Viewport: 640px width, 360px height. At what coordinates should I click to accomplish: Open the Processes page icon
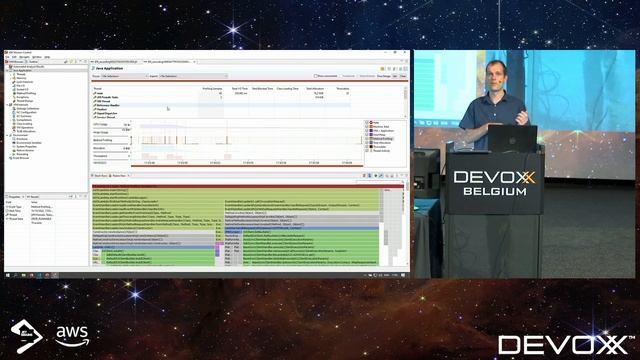pos(14,139)
